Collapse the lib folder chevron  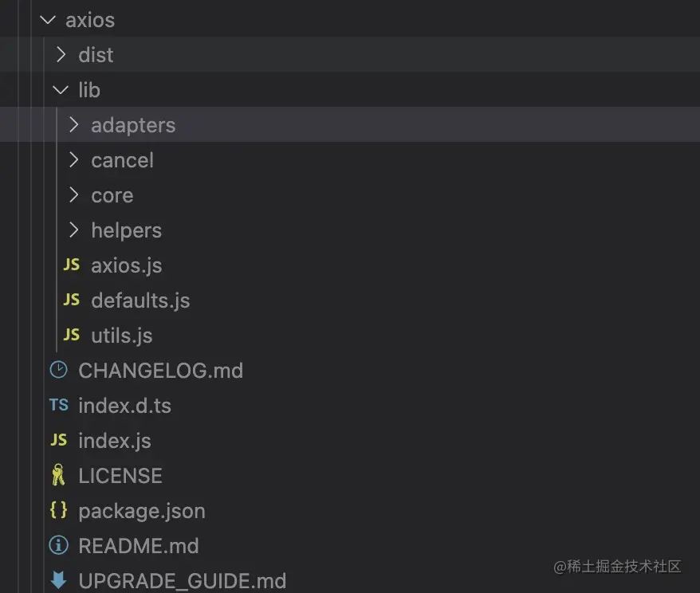tap(61, 90)
